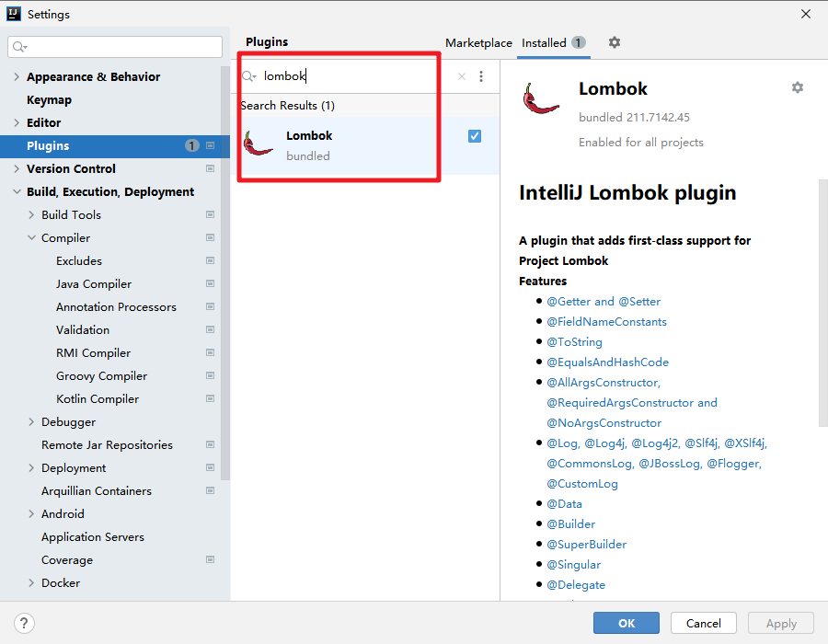Expand the Android node
Viewport: 828px width, 644px height.
(x=31, y=513)
